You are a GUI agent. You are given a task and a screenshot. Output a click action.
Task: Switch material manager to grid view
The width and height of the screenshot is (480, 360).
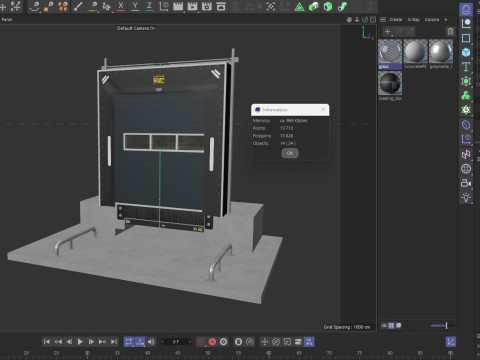[x=391, y=325]
